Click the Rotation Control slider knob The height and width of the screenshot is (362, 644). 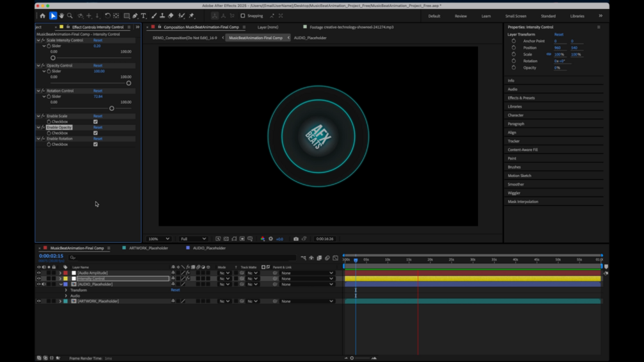pyautogui.click(x=111, y=108)
